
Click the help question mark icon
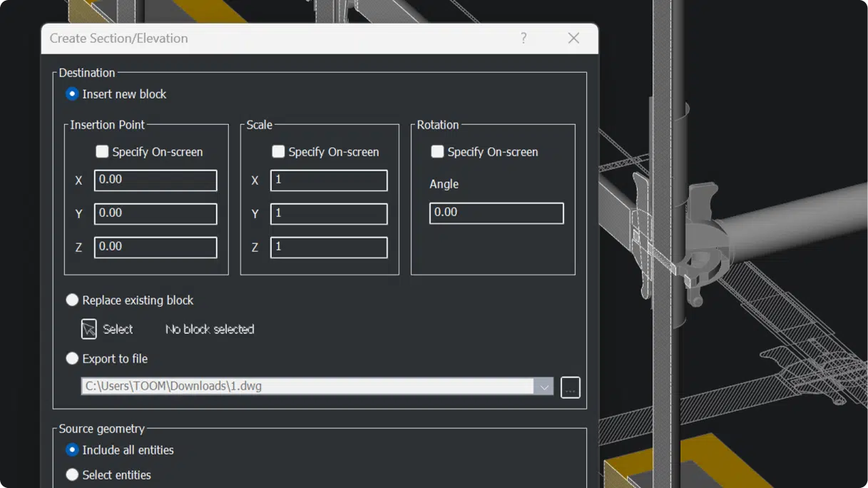524,39
